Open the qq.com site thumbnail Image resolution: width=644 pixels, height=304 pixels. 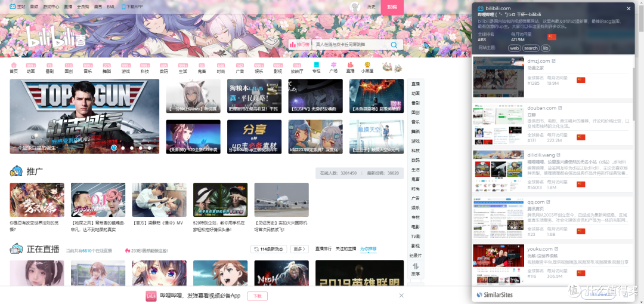499,219
